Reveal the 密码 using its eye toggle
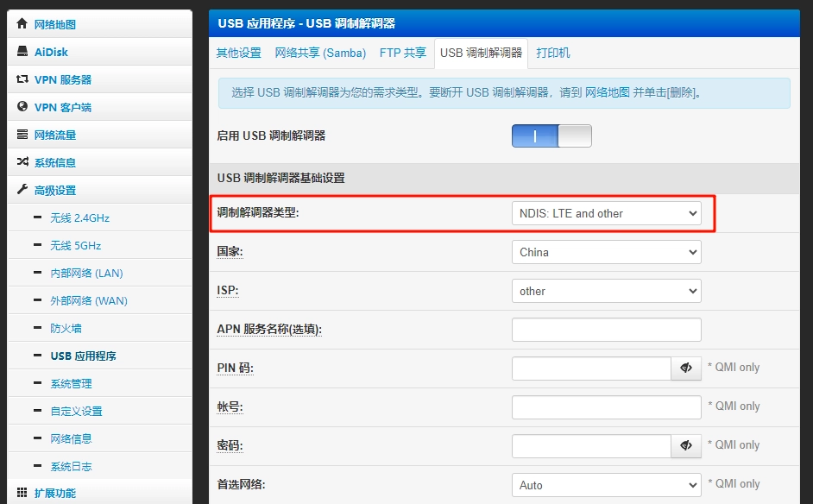813x504 pixels. pos(686,445)
